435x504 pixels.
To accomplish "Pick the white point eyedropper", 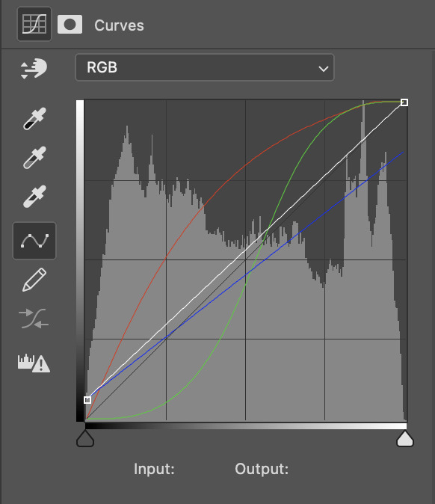I will tap(34, 197).
